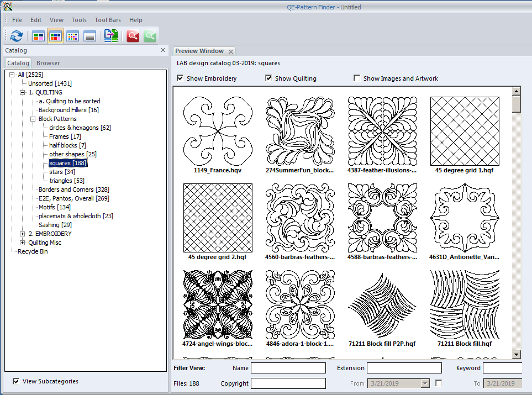Select the medium thumbnails view icon

(55, 36)
